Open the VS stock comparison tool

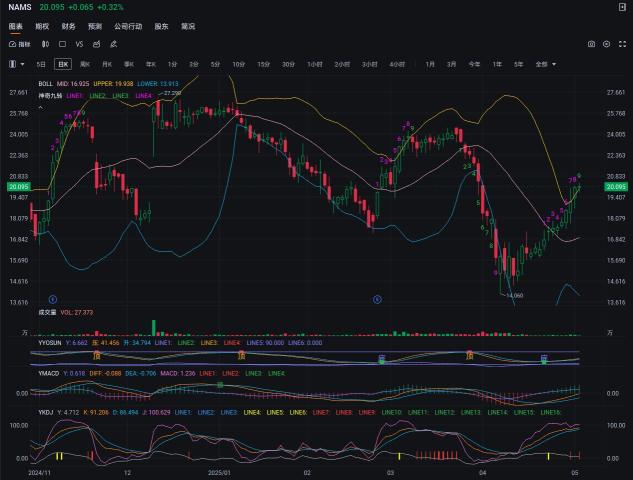(x=79, y=44)
